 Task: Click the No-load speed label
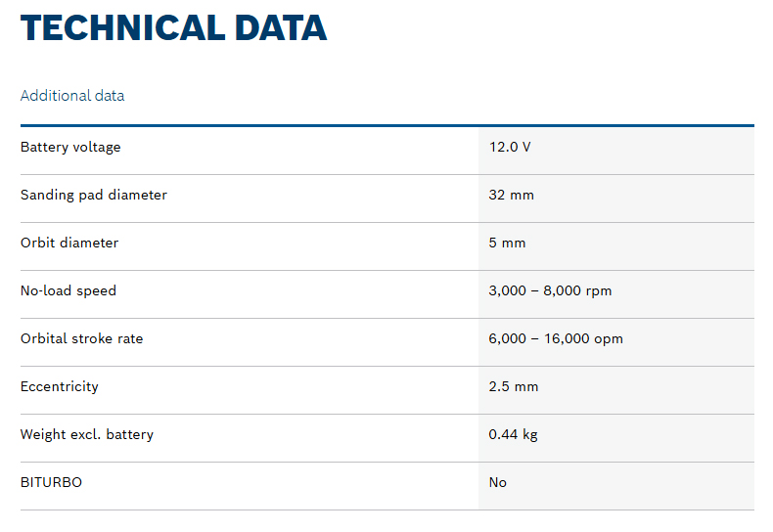point(68,291)
